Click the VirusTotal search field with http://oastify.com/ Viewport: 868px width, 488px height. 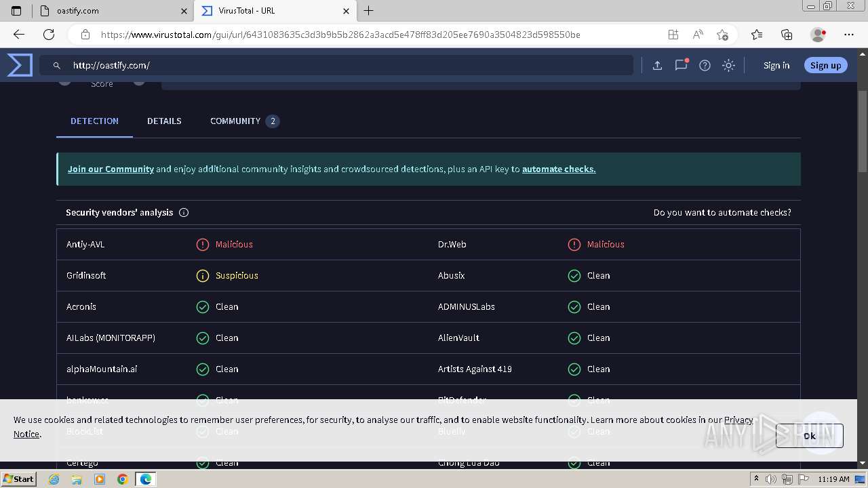[336, 65]
